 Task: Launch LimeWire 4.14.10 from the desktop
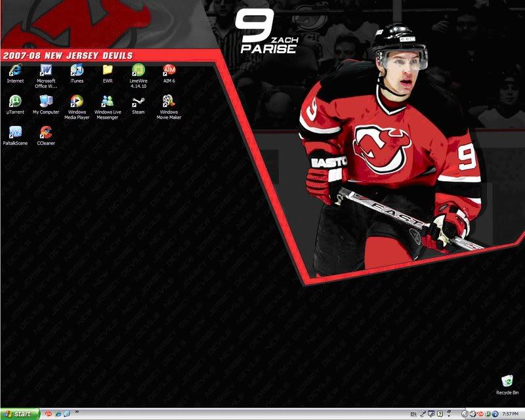click(x=138, y=76)
